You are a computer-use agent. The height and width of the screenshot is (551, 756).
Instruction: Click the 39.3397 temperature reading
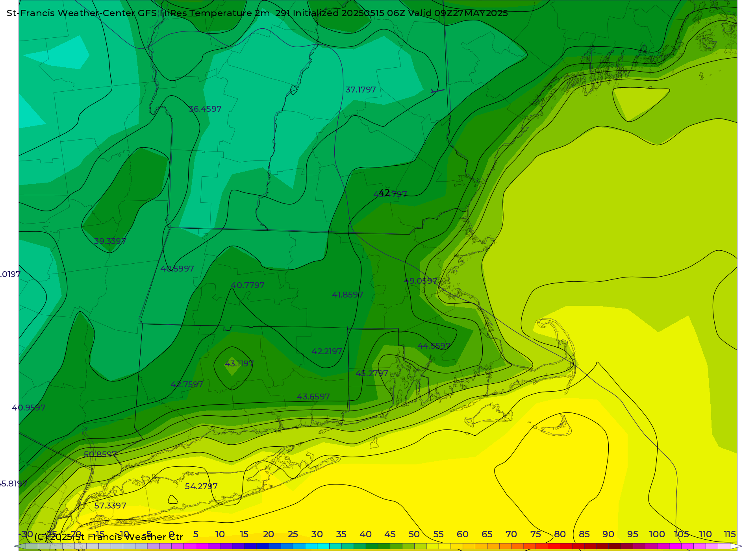(x=110, y=241)
